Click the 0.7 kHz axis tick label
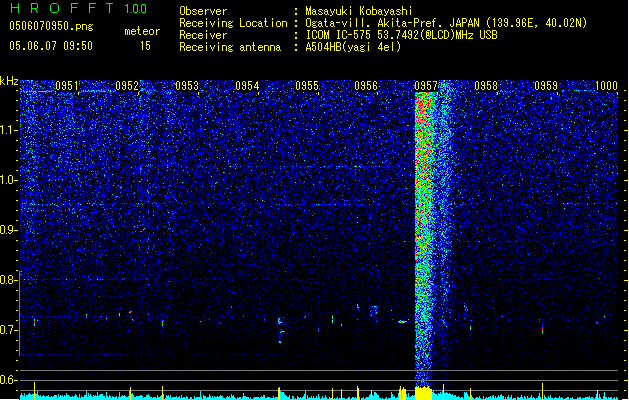The height and width of the screenshot is (400, 629). point(8,330)
